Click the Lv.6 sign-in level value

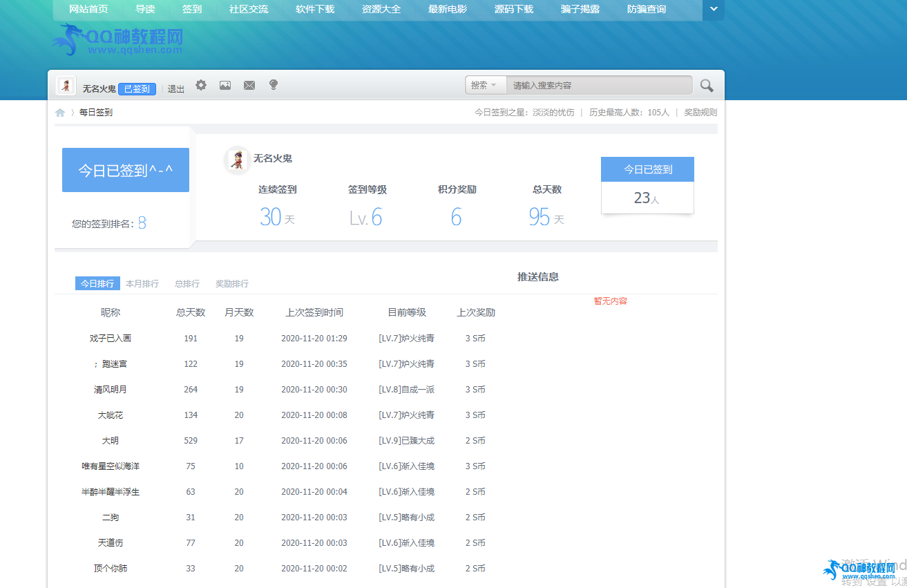[366, 218]
